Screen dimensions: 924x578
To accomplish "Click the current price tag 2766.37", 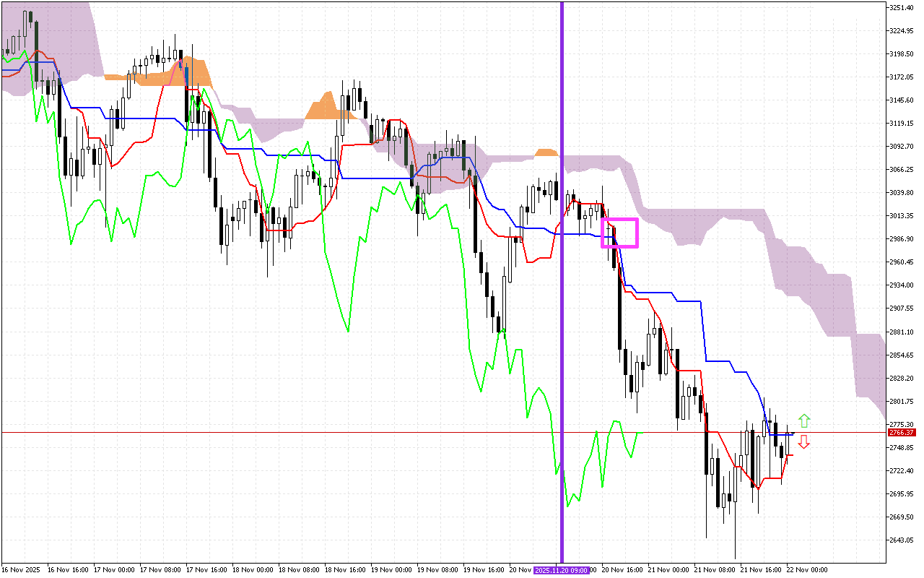I will point(902,432).
